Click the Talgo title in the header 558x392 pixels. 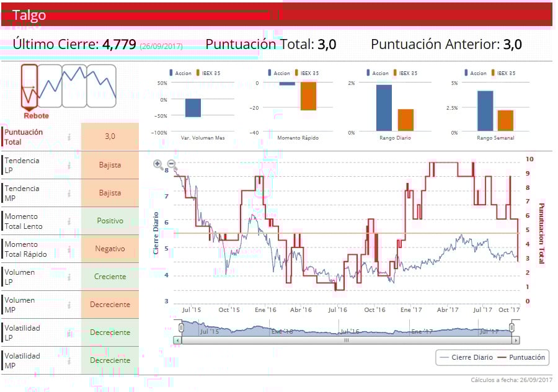(29, 15)
